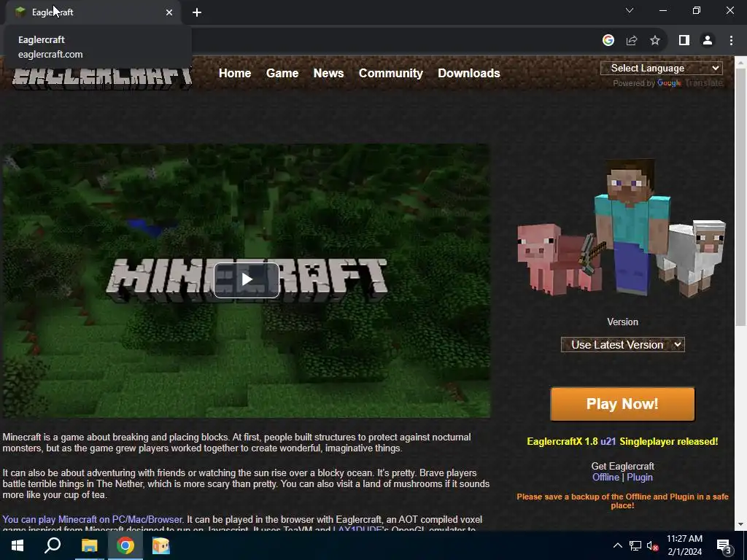Click the muted volume tray icon
This screenshot has height=560, width=747.
tap(653, 545)
